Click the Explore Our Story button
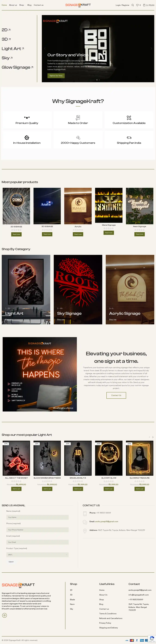This screenshot has height=644, width=156. [x=56, y=76]
